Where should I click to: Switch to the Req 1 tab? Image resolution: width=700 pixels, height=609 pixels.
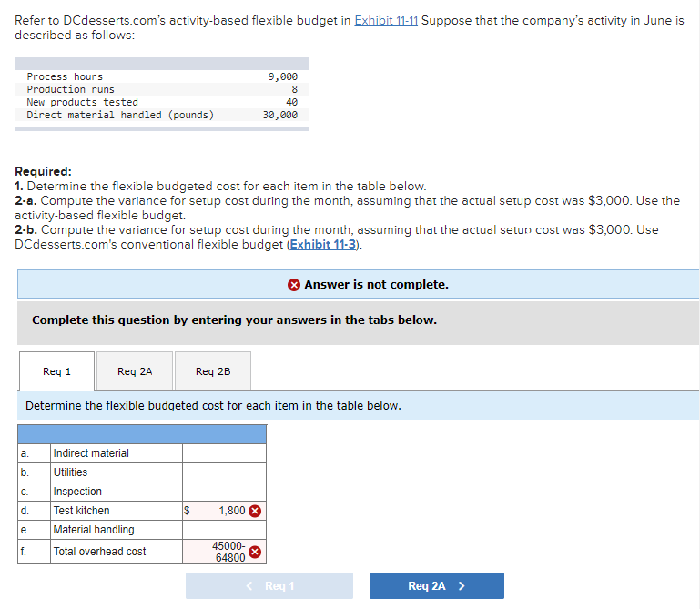56,371
